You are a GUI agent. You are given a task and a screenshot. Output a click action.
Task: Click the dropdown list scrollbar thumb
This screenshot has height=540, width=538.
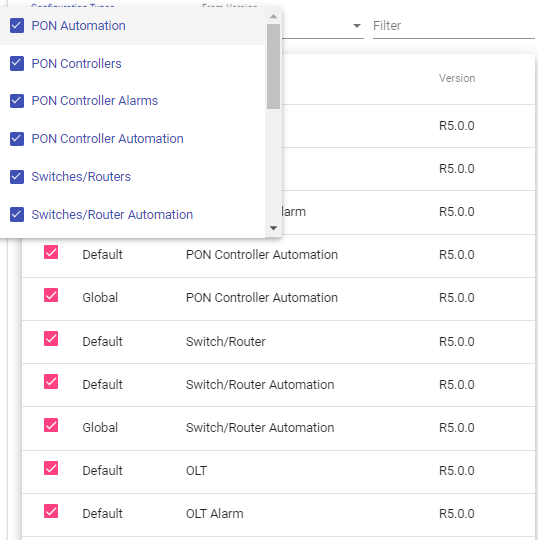coord(273,66)
